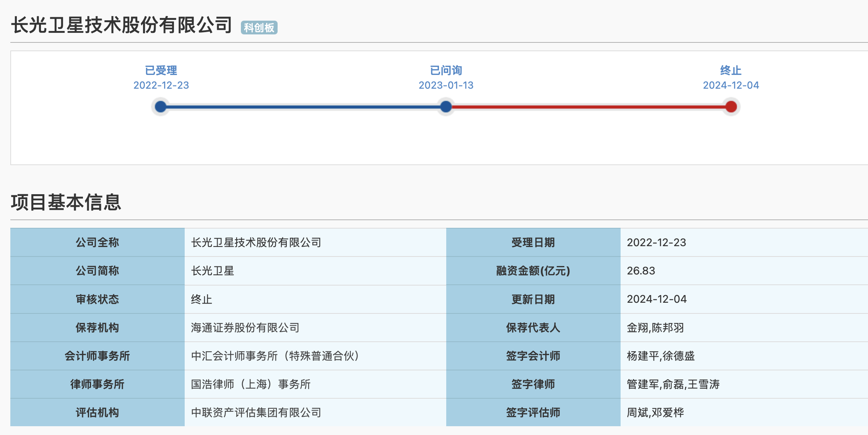
Task: Click the financing amount value 26.83
Action: (x=641, y=271)
